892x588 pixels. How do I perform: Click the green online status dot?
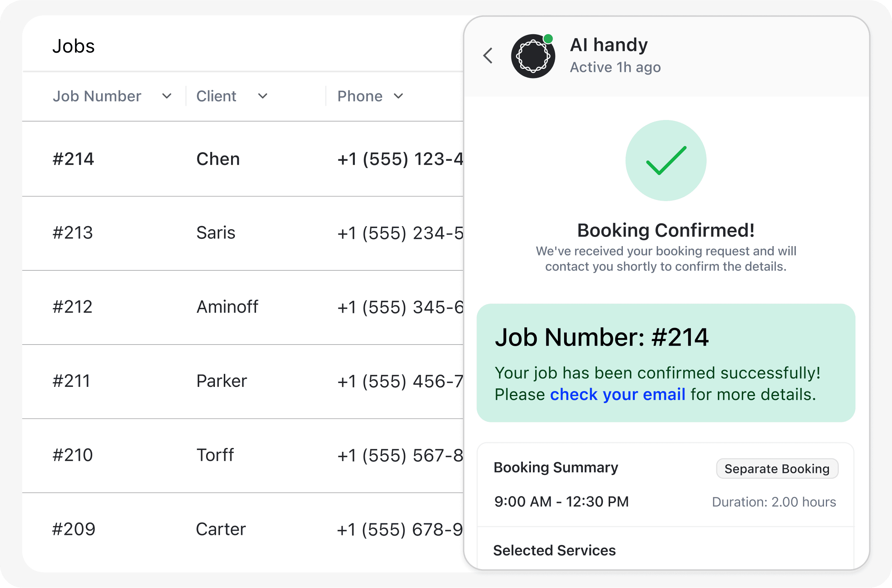click(548, 39)
